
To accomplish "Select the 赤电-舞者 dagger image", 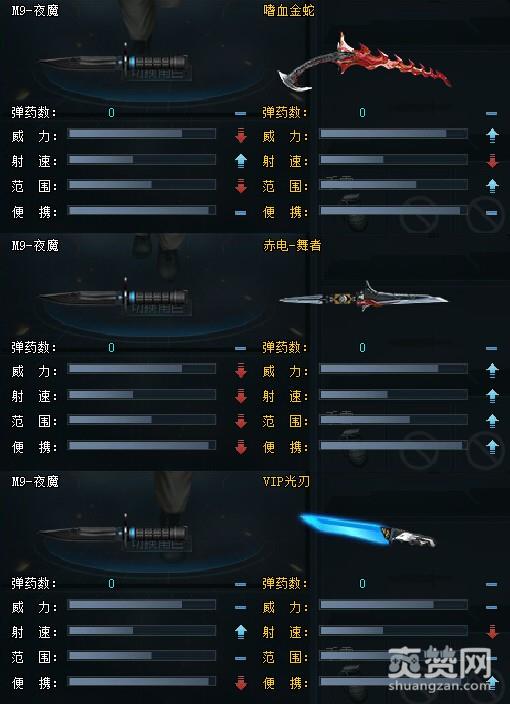I will tap(364, 296).
